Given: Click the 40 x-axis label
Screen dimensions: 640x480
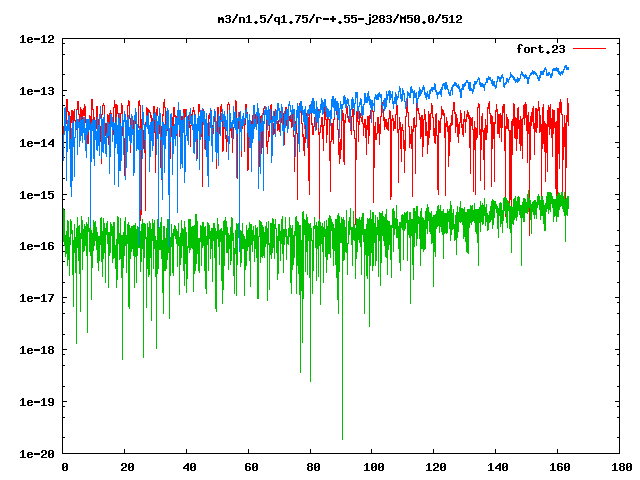Looking at the screenshot, I should (189, 467).
